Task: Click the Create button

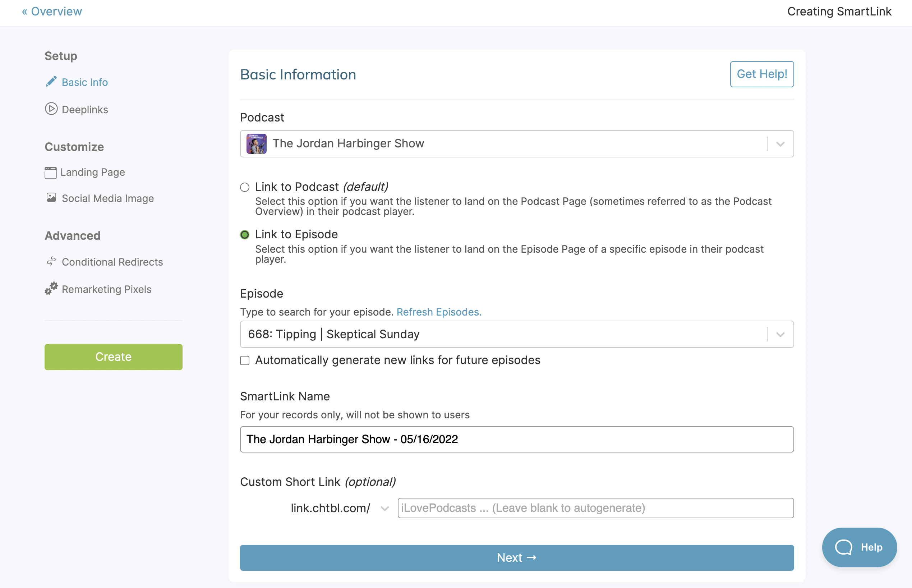Action: point(114,357)
